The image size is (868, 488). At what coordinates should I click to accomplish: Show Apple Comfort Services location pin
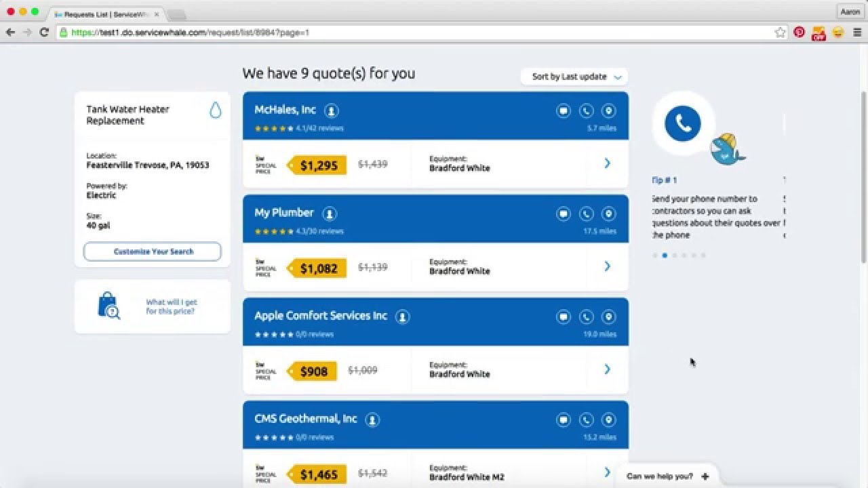[609, 317]
